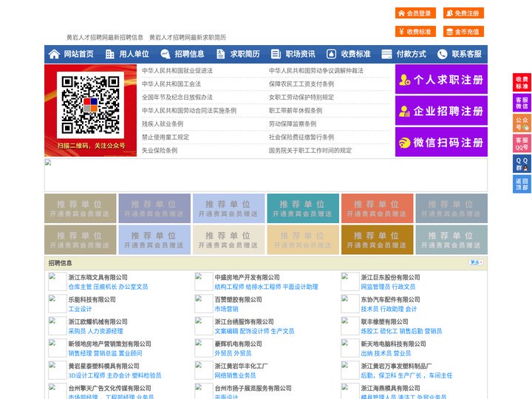
Task: Click the chat bubble icon beside 招聘信息
Action: pyautogui.click(x=165, y=54)
